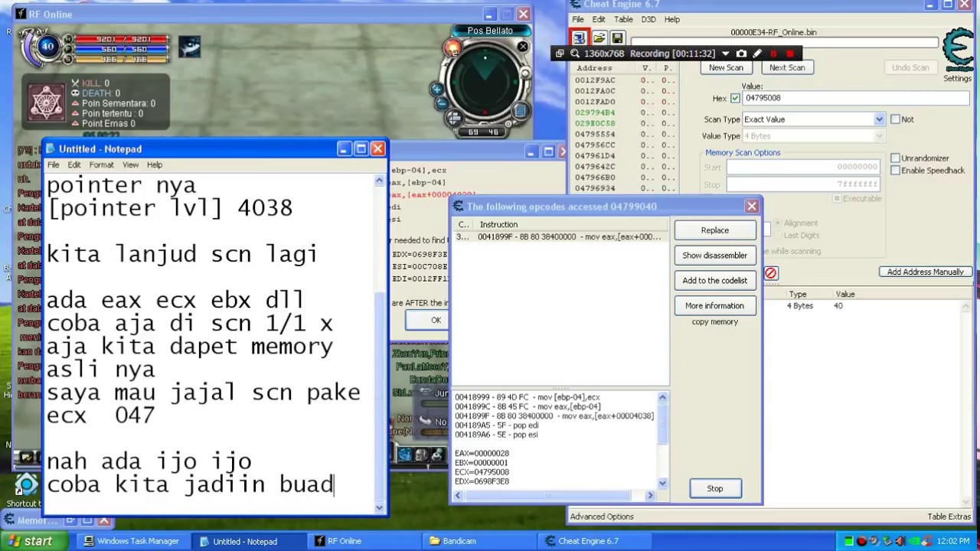
Task: Click the minimap map-book icon
Action: (x=520, y=110)
